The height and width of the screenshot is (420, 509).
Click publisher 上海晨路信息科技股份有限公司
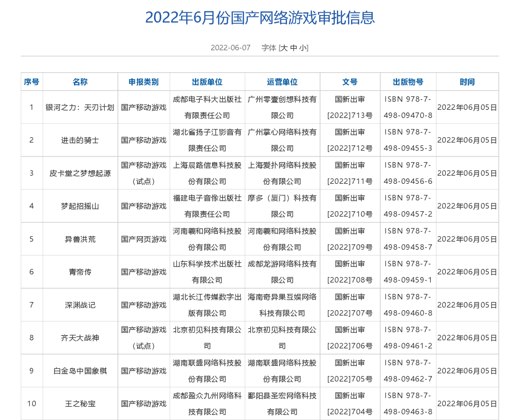pos(207,173)
